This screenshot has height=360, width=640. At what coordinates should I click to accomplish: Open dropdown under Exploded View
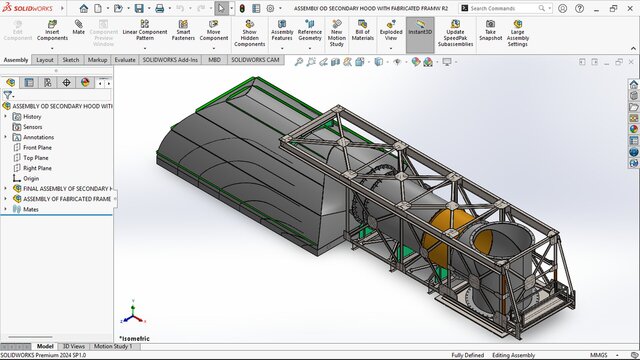point(391,49)
